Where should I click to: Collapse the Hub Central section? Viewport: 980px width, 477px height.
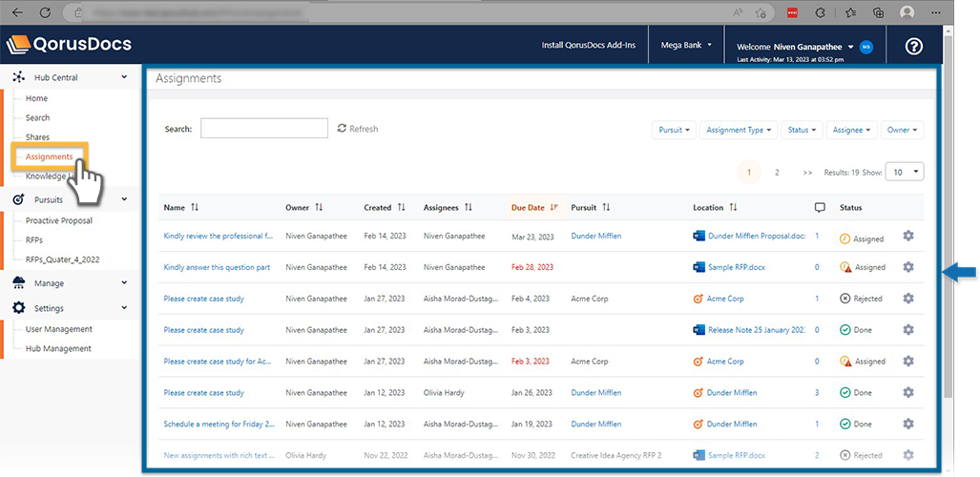[x=124, y=77]
